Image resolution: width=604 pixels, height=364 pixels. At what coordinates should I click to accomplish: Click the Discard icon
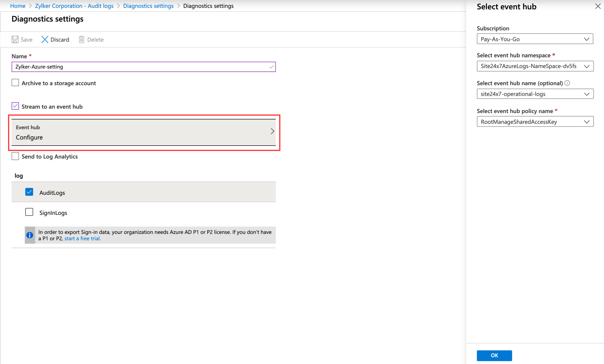click(x=45, y=39)
